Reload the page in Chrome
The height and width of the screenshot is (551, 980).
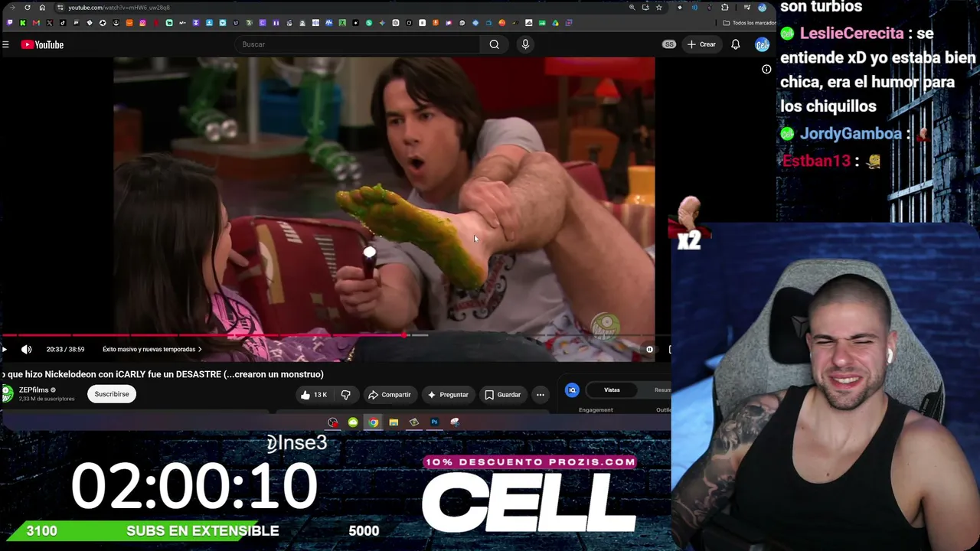coord(28,8)
